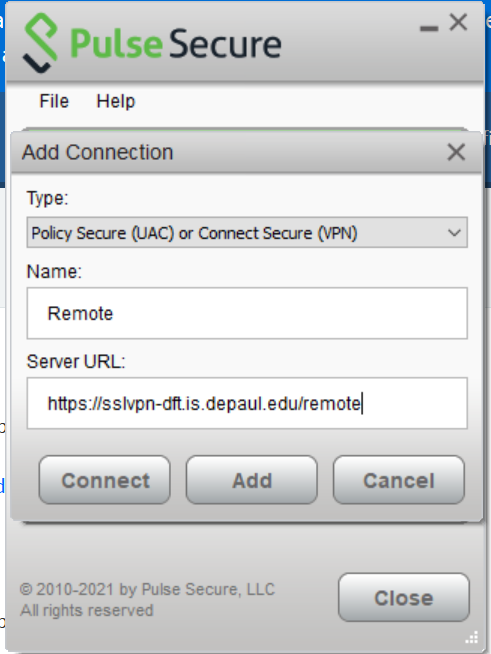
Task: Click into the Server URL input field
Action: click(247, 403)
